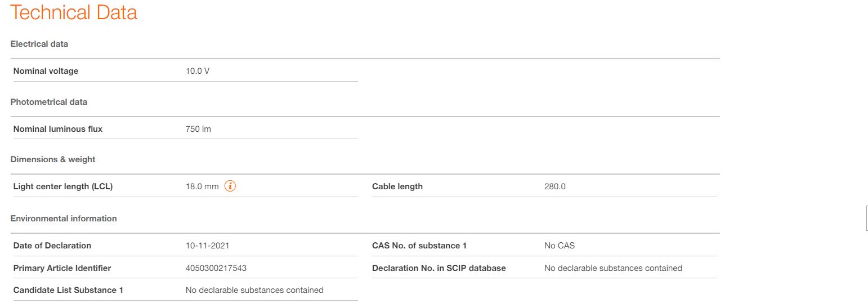
Task: Click the 280.0 cable length value
Action: 555,186
